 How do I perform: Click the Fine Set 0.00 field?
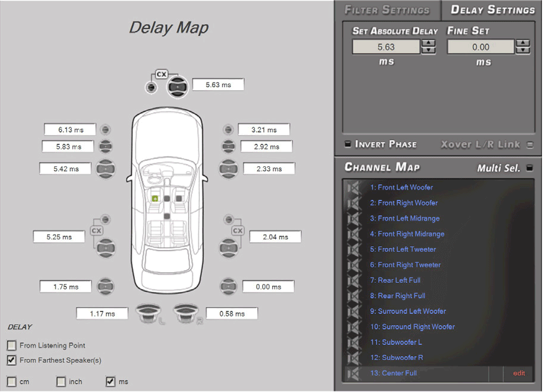click(x=481, y=47)
